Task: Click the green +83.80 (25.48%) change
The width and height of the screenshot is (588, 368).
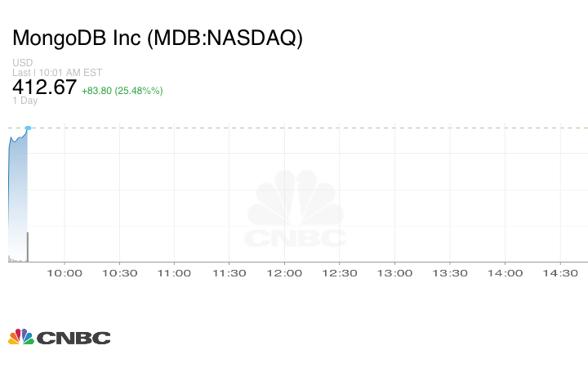Action: click(122, 90)
